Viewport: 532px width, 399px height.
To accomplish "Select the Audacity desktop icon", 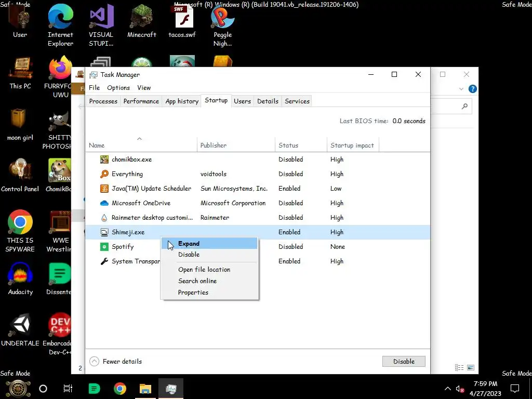I will (20, 273).
